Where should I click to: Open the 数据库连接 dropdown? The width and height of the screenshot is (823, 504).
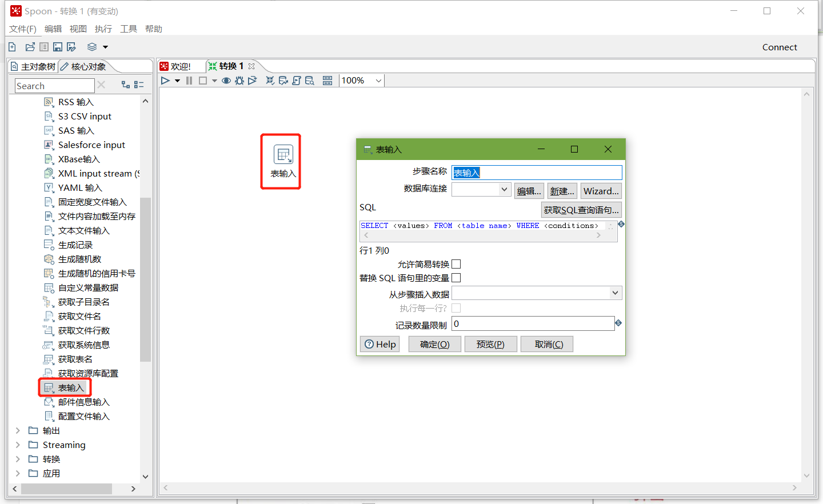click(481, 190)
